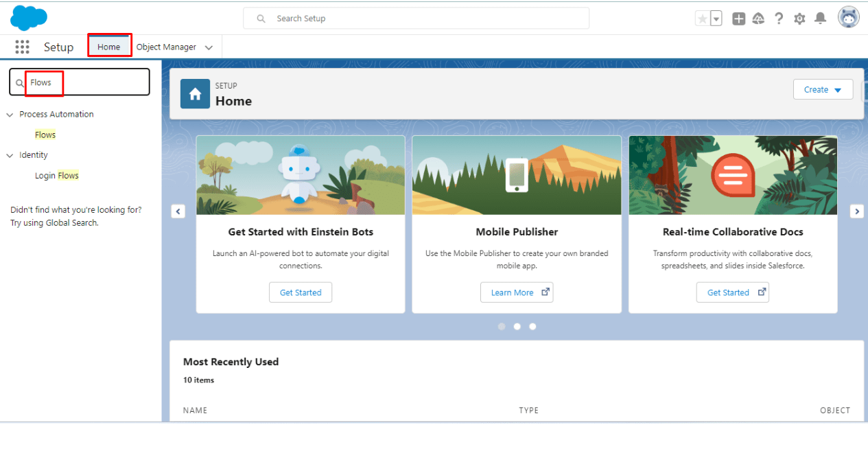Open the App Launcher dots grid
This screenshot has width=868, height=462.
click(22, 47)
